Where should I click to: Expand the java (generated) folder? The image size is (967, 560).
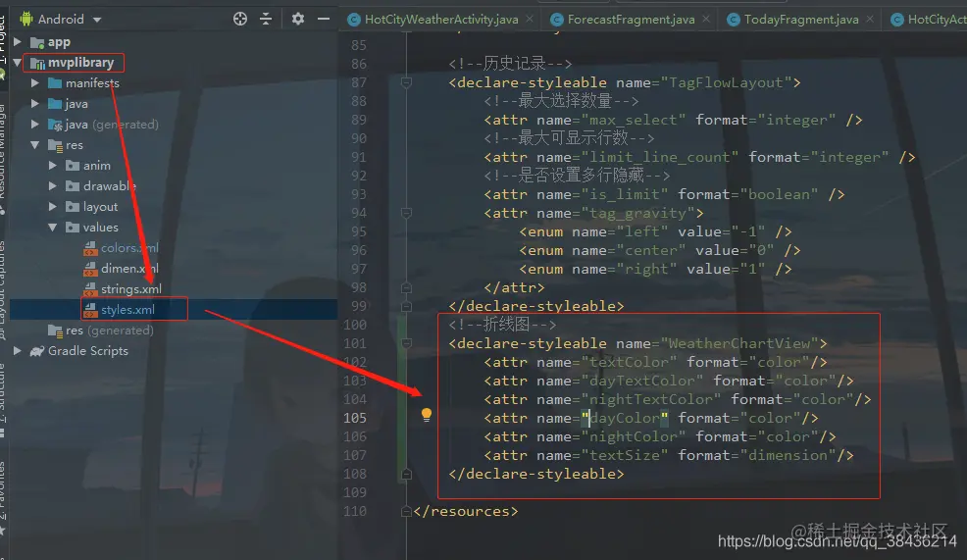pyautogui.click(x=35, y=124)
